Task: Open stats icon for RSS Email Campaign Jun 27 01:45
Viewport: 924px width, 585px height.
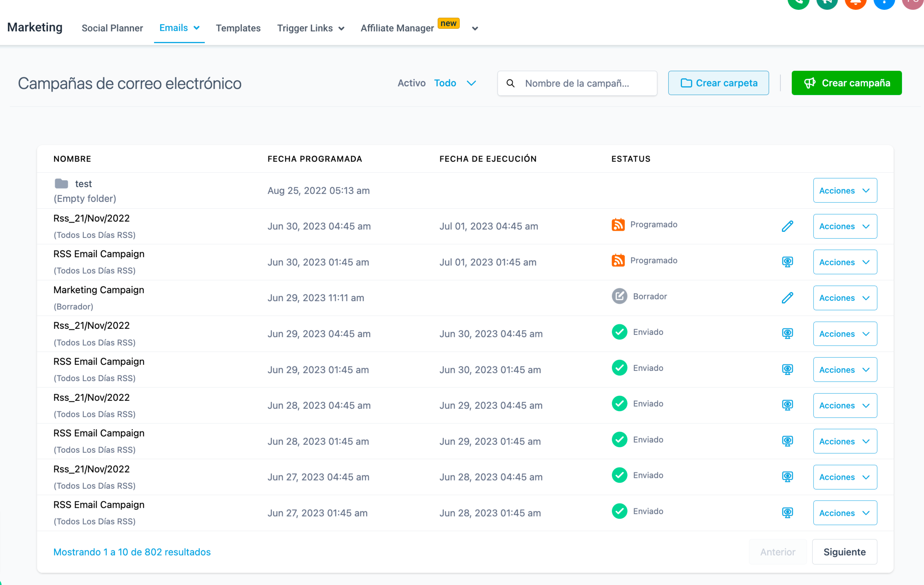Action: coord(787,513)
